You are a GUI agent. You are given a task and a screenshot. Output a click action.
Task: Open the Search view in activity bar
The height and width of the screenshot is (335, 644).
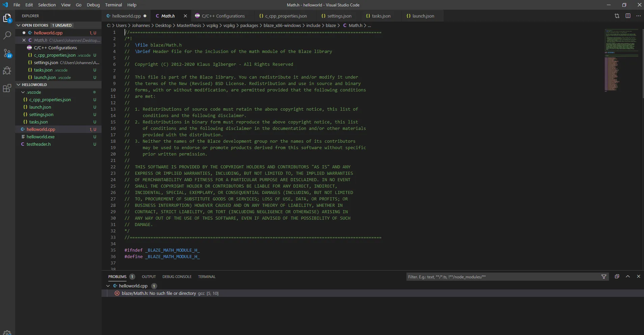[7, 35]
